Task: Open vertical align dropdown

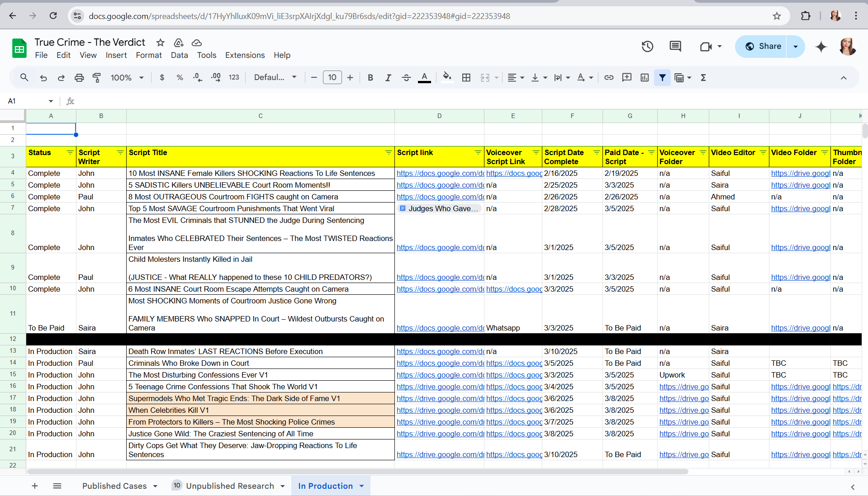Action: [539, 77]
